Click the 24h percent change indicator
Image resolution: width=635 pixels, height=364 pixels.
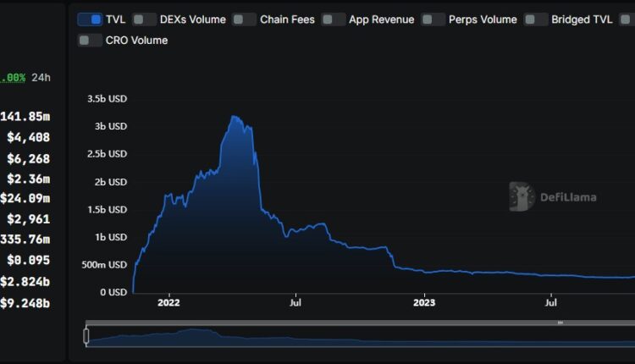point(25,77)
